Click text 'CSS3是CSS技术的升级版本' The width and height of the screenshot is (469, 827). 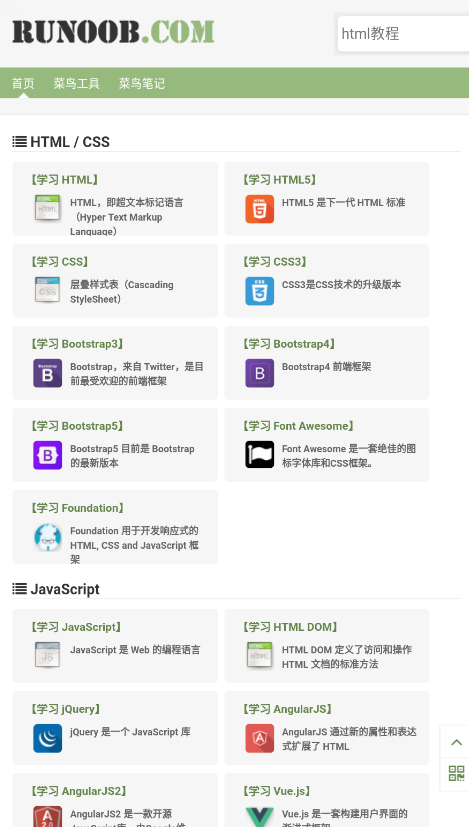[341, 285]
